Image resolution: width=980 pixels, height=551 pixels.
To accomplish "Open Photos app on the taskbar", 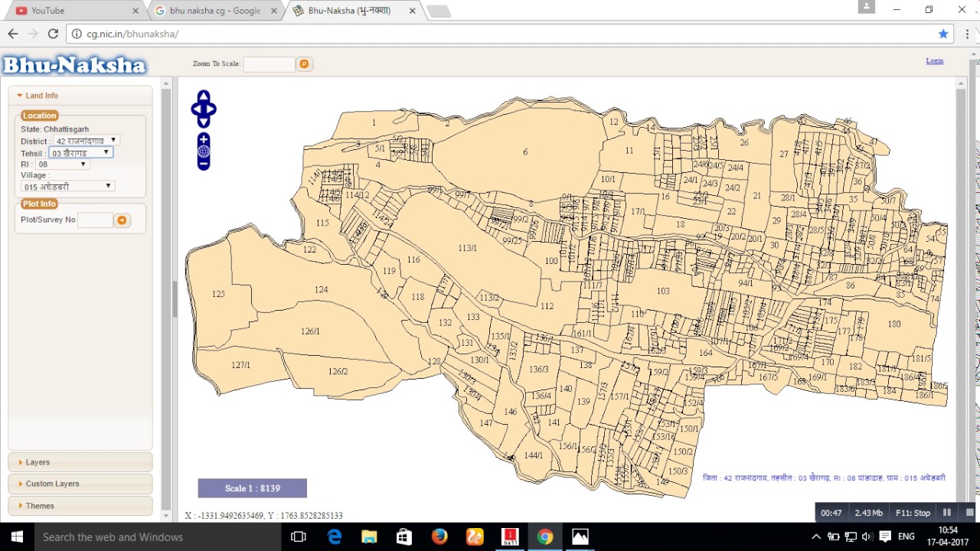I will pos(580,537).
